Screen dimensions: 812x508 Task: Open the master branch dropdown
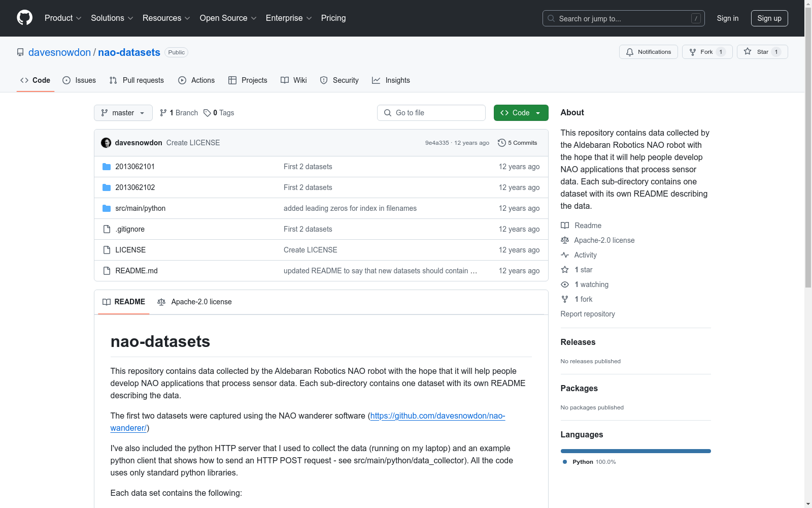coord(123,113)
